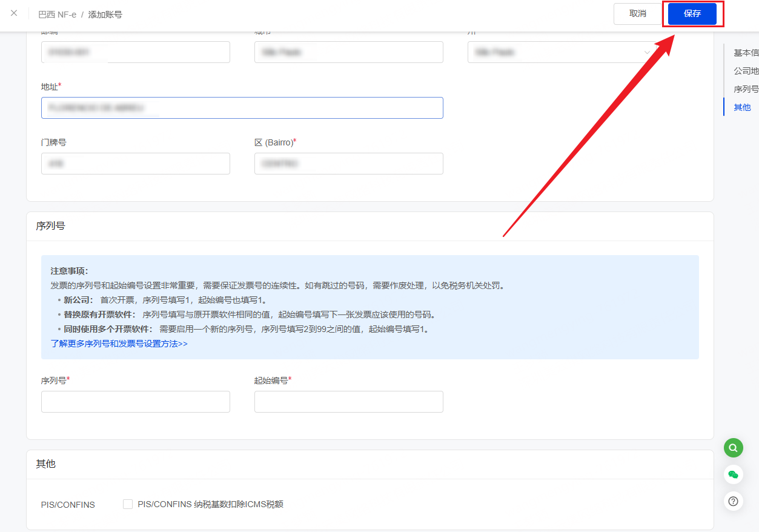759x532 pixels.
Task: Focus the 起始编号 input field
Action: (x=349, y=402)
